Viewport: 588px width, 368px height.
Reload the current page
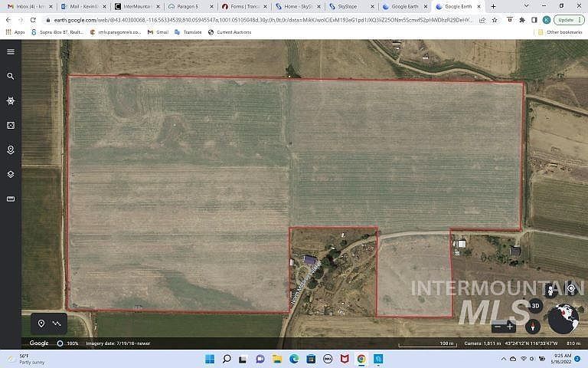coord(33,20)
